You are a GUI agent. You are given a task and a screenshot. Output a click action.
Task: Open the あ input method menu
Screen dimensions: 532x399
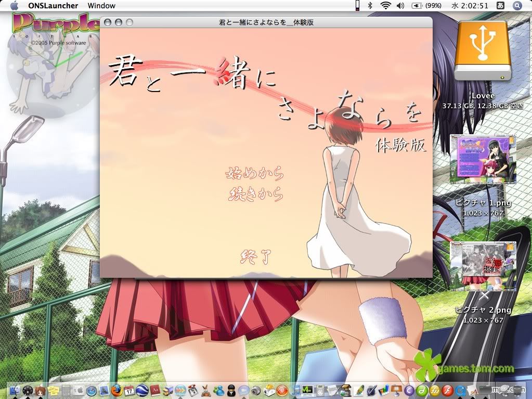pos(500,5)
